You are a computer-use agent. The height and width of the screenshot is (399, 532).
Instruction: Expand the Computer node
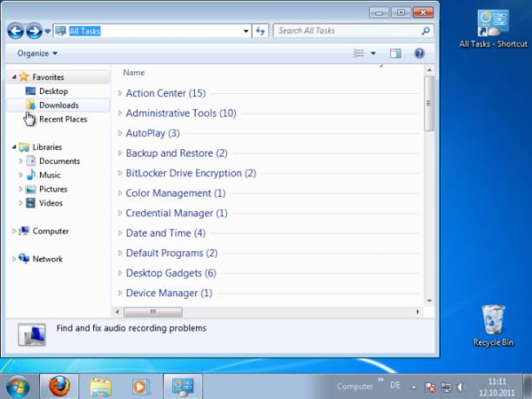click(x=14, y=231)
